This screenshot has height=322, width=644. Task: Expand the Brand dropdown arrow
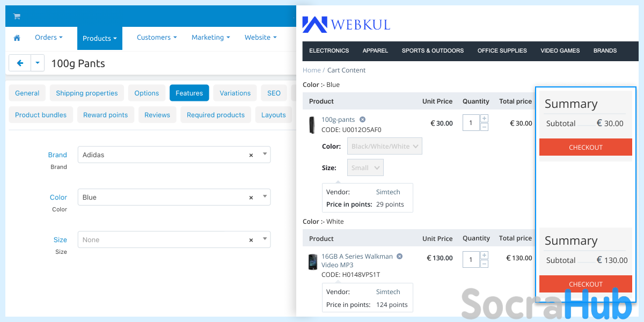click(x=265, y=154)
